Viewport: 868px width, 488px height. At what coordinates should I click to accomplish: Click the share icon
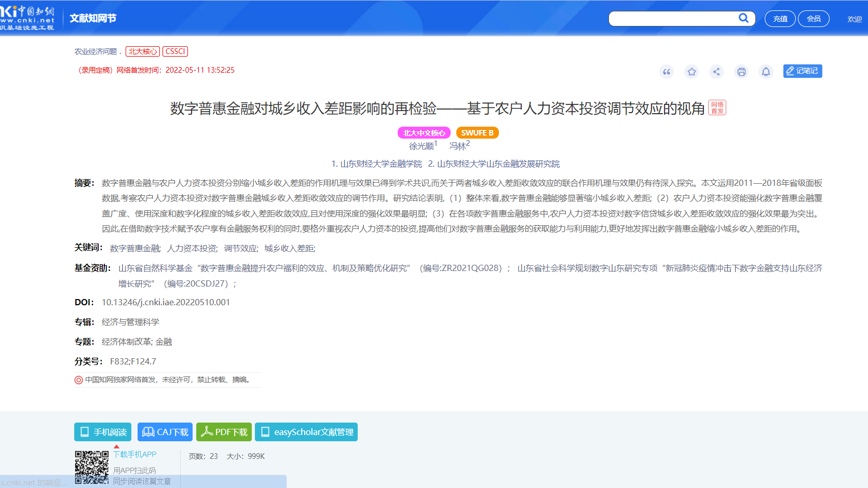tap(716, 72)
